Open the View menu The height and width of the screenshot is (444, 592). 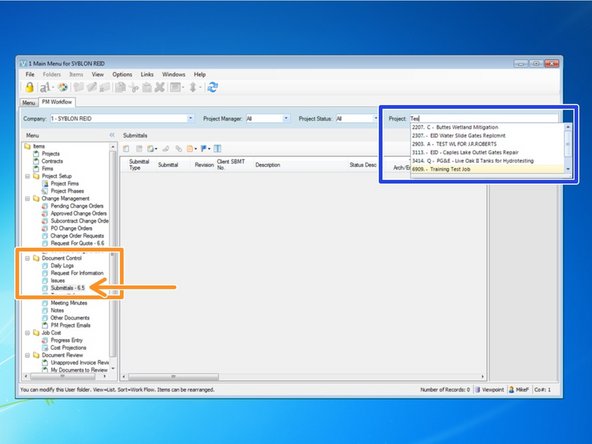(97, 74)
